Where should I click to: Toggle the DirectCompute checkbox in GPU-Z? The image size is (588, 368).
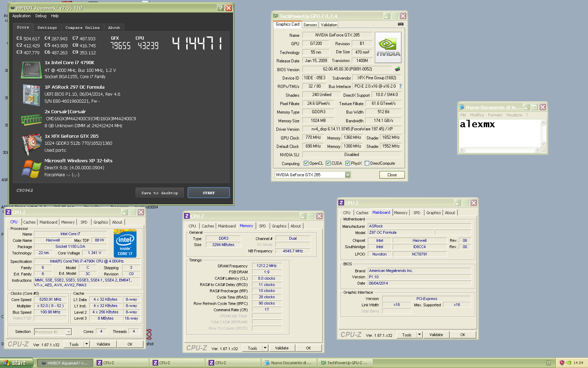pyautogui.click(x=367, y=163)
